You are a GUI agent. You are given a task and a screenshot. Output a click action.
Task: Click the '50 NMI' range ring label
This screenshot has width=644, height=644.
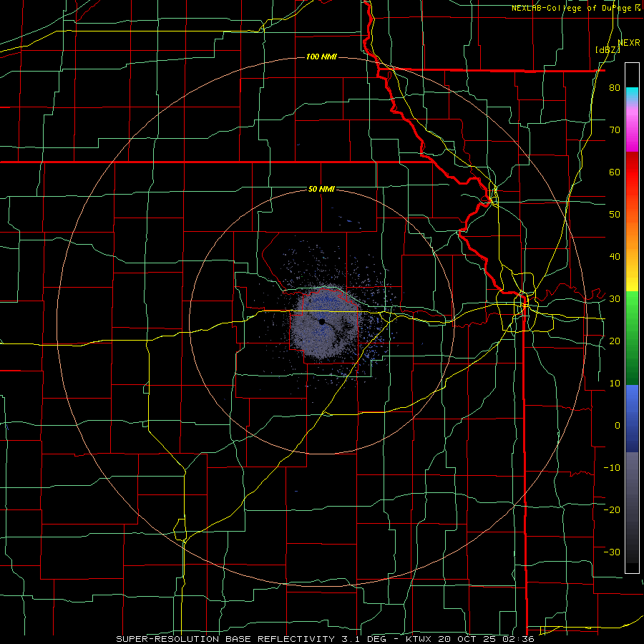coord(321,189)
